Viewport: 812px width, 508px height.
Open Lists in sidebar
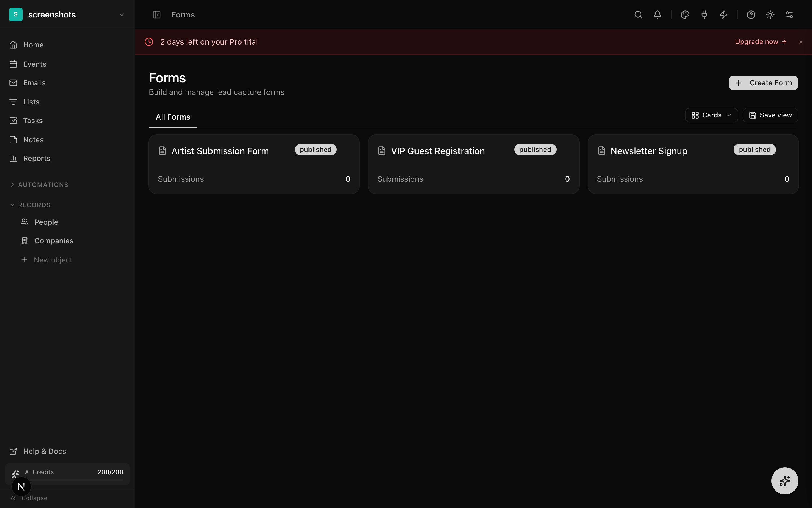point(67,102)
